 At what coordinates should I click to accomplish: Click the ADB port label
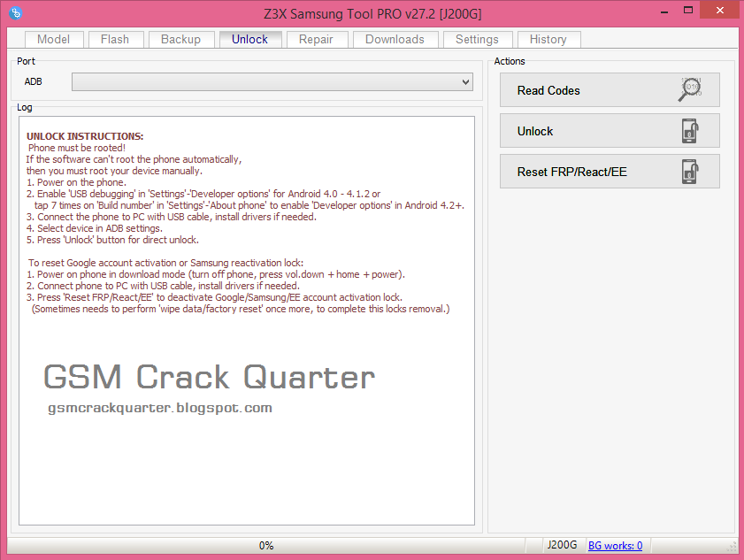pyautogui.click(x=34, y=81)
